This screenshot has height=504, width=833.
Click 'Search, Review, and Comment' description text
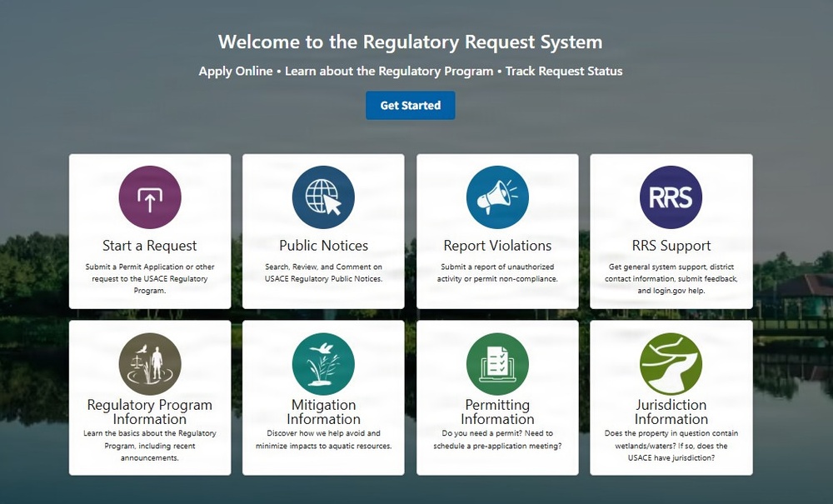tap(323, 272)
